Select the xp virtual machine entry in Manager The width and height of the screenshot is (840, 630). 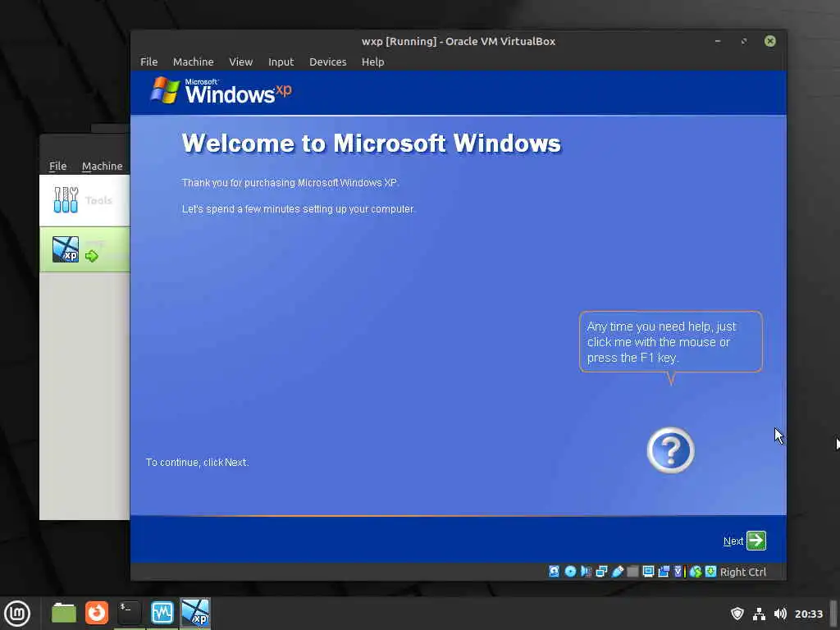coord(84,249)
